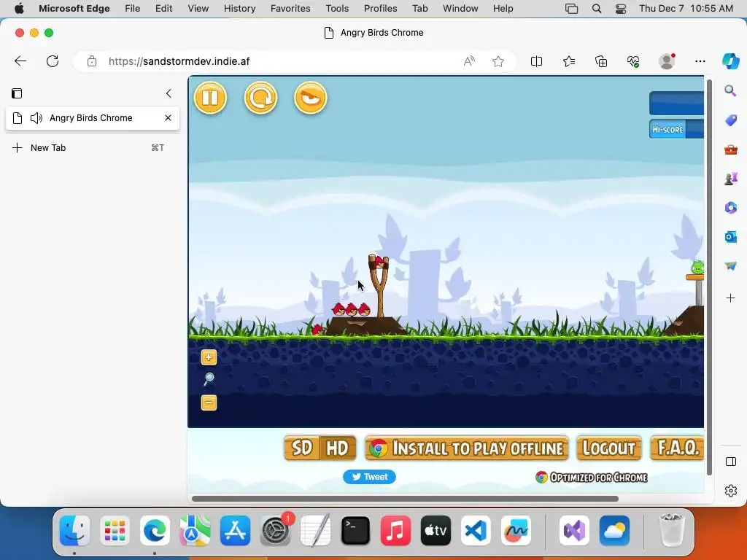Viewport: 747px width, 560px height.
Task: View site information via lock icon
Action: [x=91, y=61]
